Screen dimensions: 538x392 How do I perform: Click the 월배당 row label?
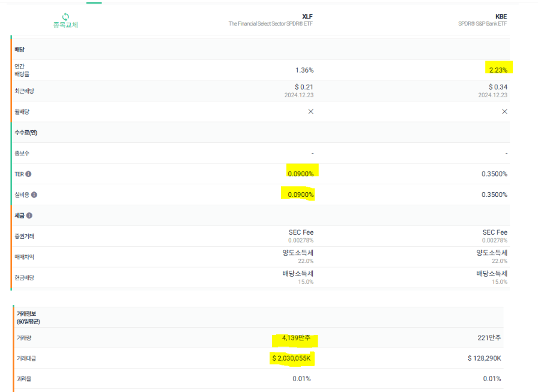click(x=22, y=112)
